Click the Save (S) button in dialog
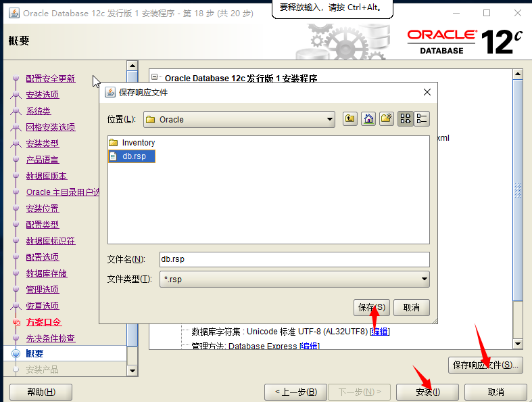 coord(372,307)
